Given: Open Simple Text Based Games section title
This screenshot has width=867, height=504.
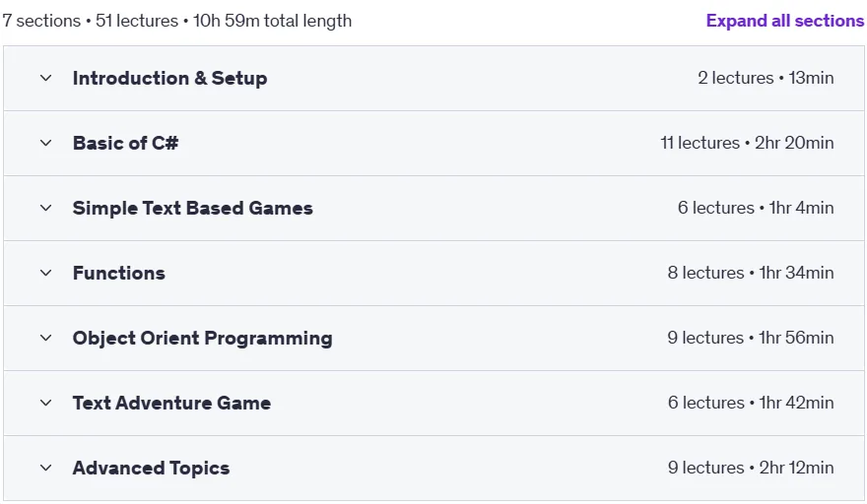Looking at the screenshot, I should click(192, 208).
